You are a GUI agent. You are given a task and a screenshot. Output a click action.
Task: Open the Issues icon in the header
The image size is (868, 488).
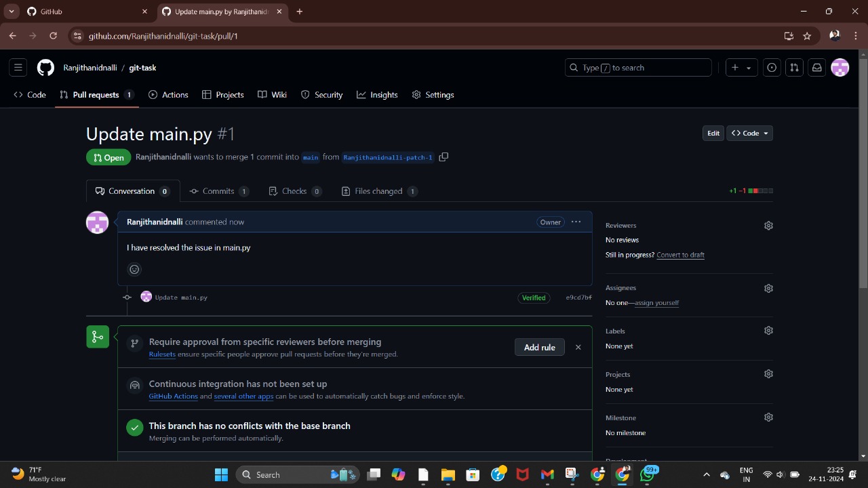(x=772, y=68)
